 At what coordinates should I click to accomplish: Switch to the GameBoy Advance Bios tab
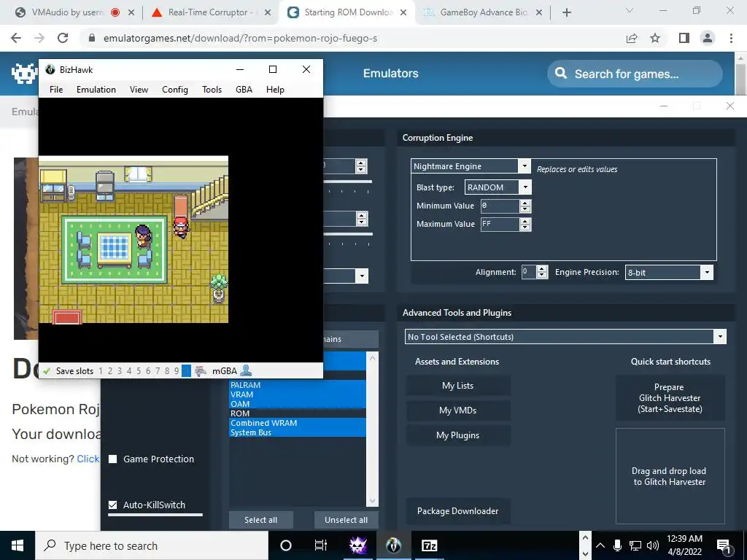[484, 12]
